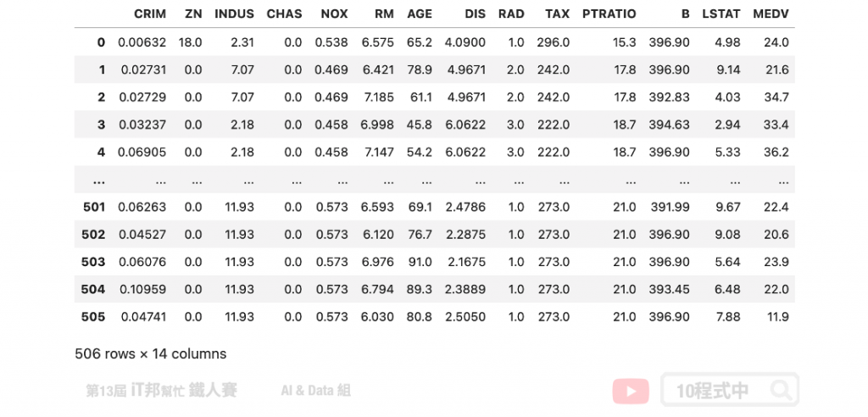Screen dimensions: 868x417
Task: Click the LSTAT column header
Action: (x=721, y=14)
